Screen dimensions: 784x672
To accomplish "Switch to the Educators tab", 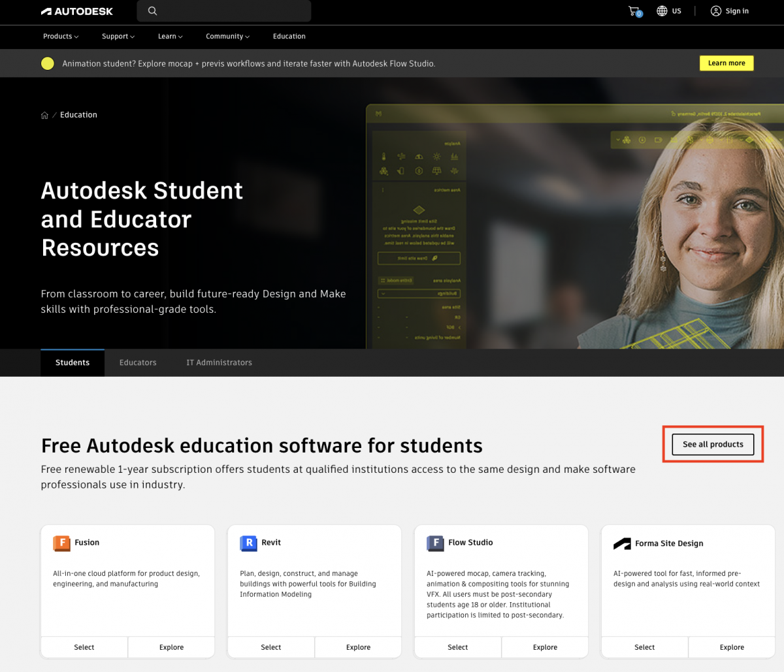I will (x=138, y=362).
